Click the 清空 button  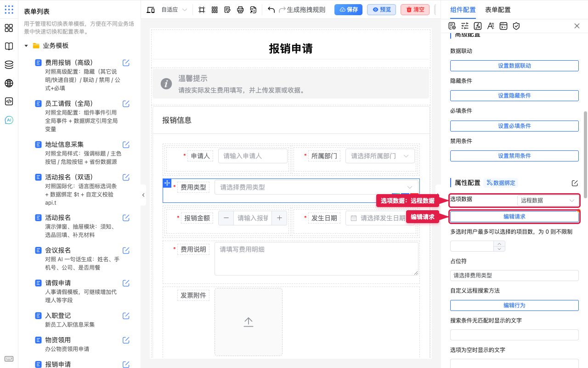(415, 10)
